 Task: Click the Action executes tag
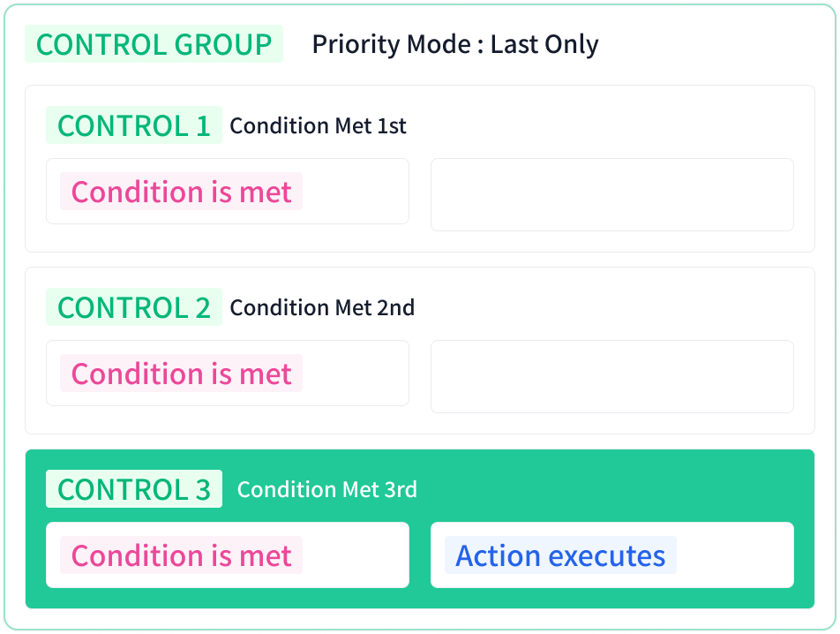560,555
